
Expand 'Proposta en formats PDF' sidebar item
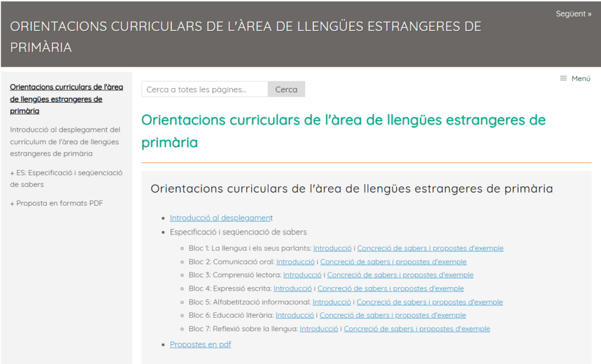click(56, 203)
